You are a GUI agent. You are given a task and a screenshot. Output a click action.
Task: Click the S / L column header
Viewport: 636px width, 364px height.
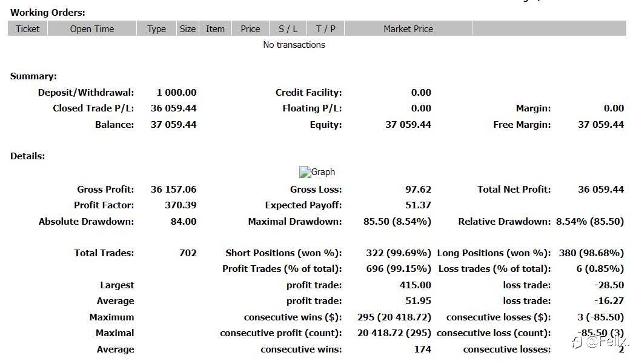click(x=288, y=28)
